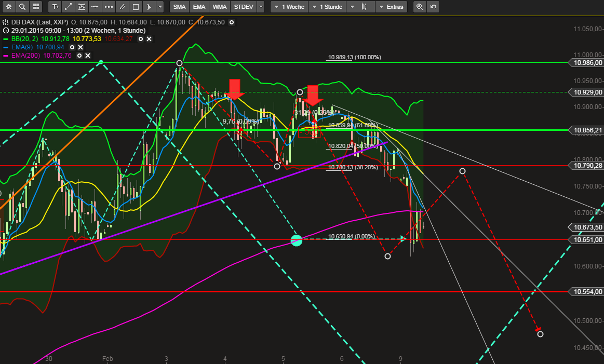Add STDEV indicator

(x=244, y=7)
